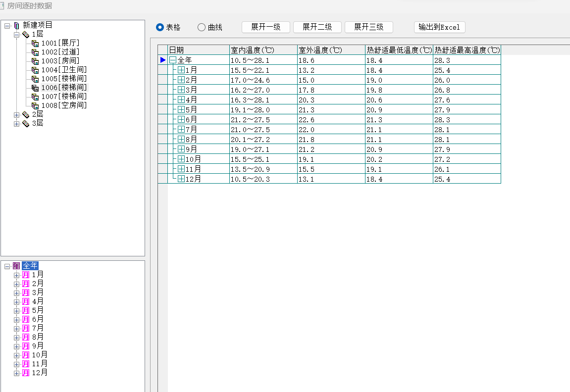
Task: Switch to the 曲线 radio option
Action: click(x=202, y=27)
